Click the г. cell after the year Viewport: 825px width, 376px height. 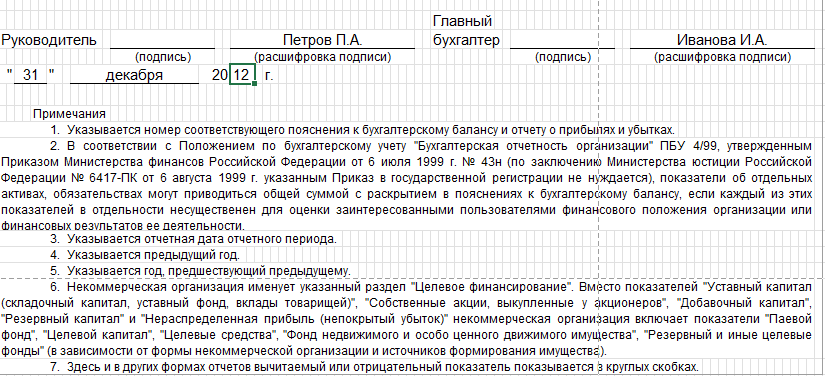coord(269,75)
